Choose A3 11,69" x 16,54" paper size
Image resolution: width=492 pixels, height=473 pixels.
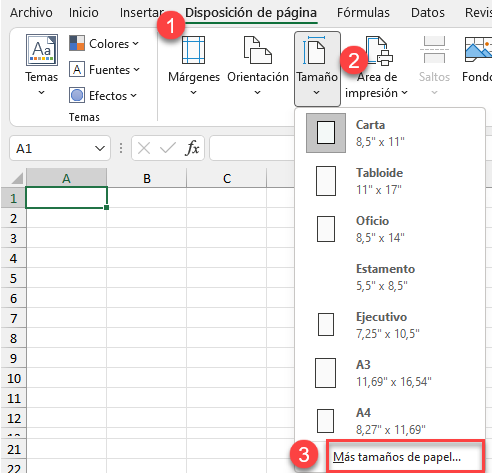pyautogui.click(x=389, y=373)
